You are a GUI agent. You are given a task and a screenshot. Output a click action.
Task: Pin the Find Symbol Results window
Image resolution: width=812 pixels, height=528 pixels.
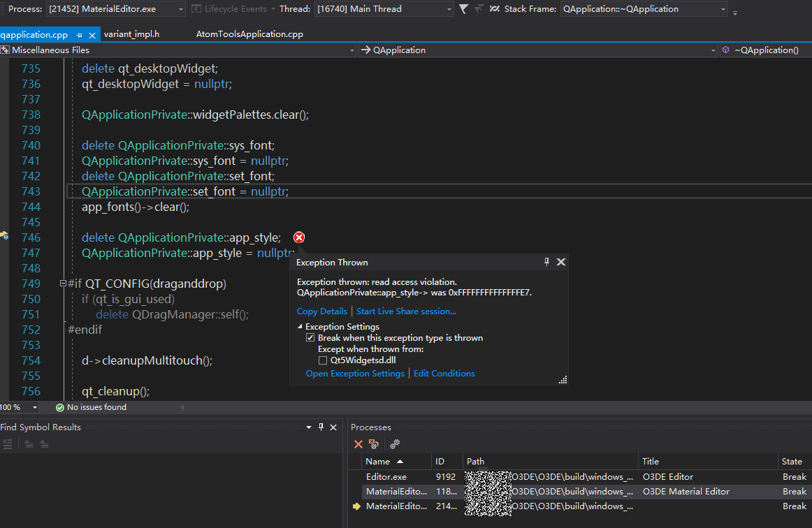[x=321, y=427]
